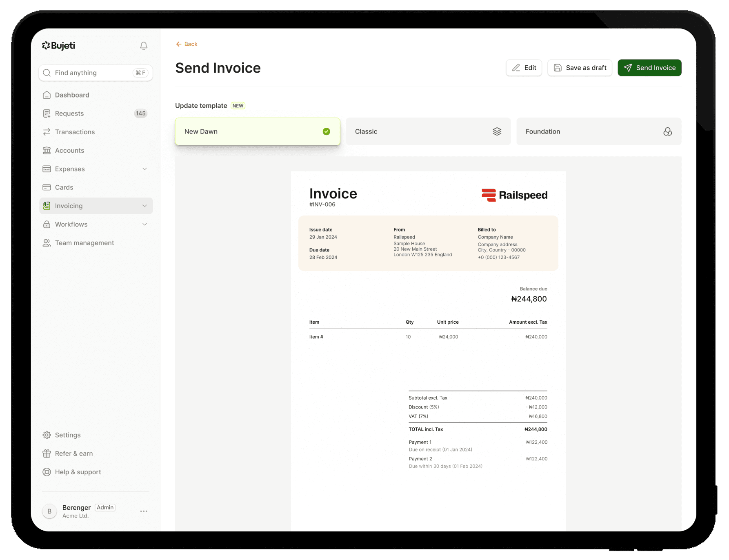Click the Expenses icon
The image size is (729, 560).
[47, 169]
